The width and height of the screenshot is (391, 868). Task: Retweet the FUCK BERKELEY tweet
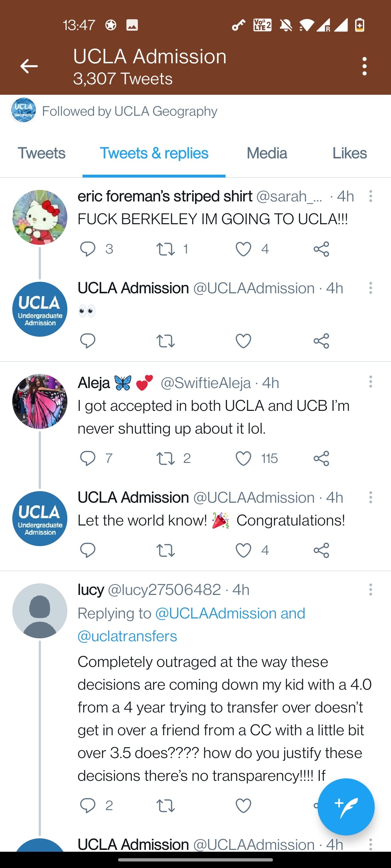point(165,249)
